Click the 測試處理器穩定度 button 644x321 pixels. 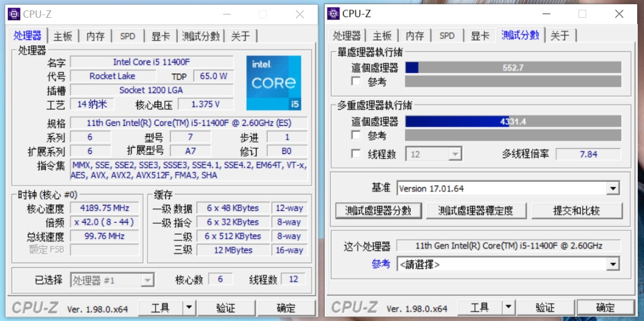coord(476,211)
